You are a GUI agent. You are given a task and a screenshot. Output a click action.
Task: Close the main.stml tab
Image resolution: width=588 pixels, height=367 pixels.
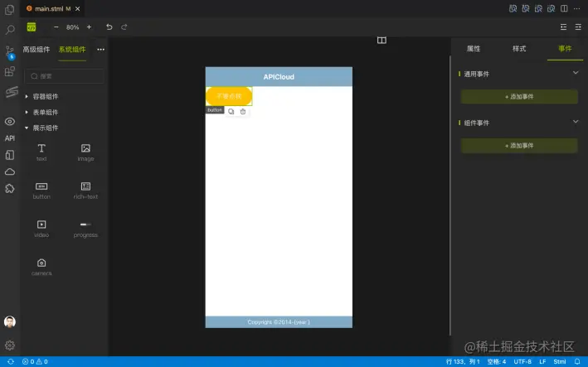point(78,8)
